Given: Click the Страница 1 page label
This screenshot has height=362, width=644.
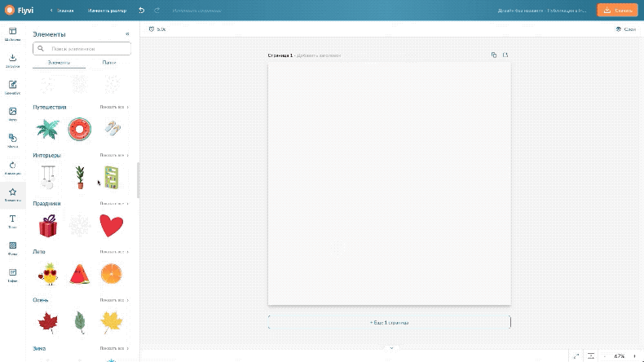Looking at the screenshot, I should (280, 55).
